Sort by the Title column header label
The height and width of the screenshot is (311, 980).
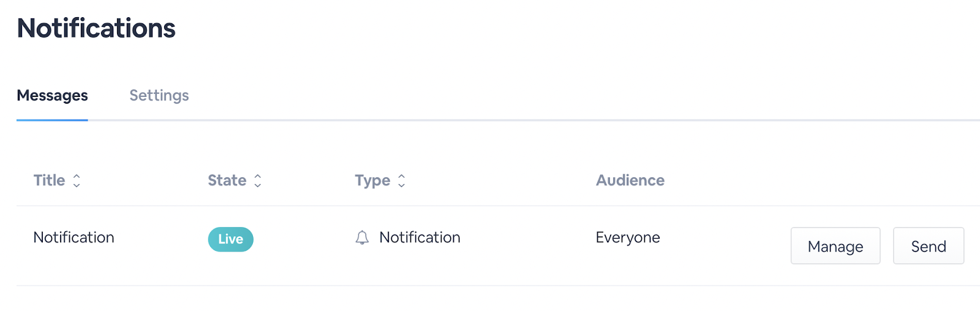click(49, 180)
